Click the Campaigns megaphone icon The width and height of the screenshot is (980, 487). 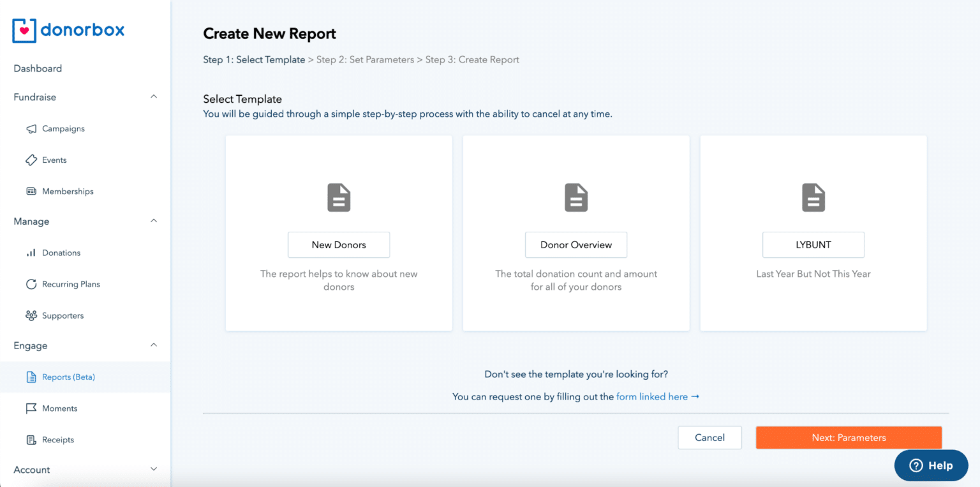point(31,129)
